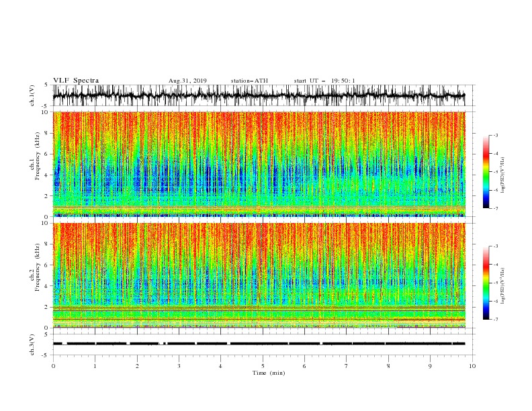Click the time axis tick label '5'

(x=263, y=366)
